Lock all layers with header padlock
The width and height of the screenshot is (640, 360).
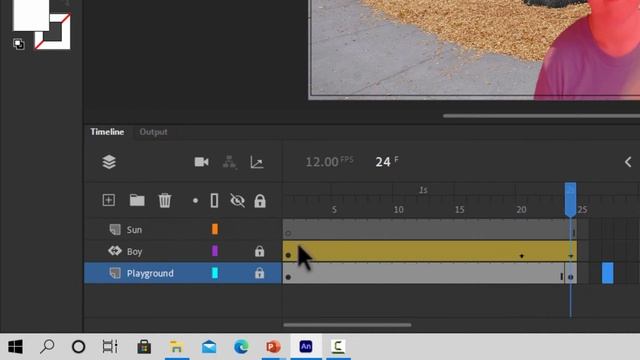[260, 201]
